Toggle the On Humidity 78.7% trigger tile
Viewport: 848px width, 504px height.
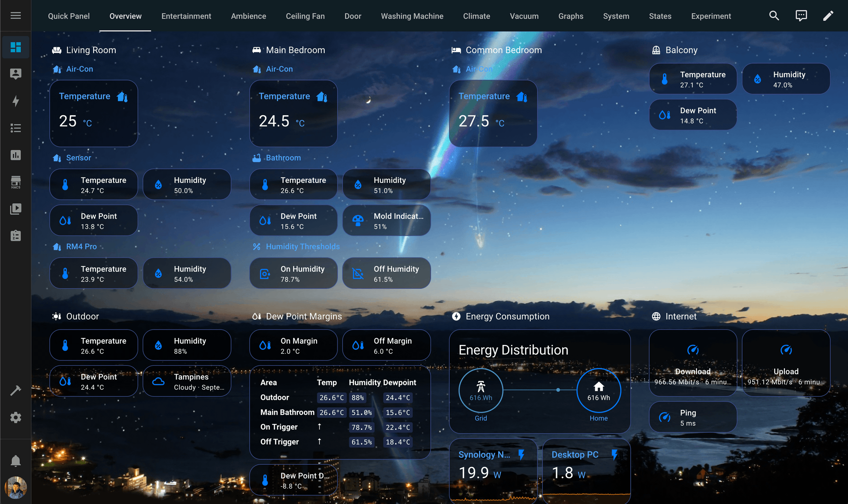point(293,273)
